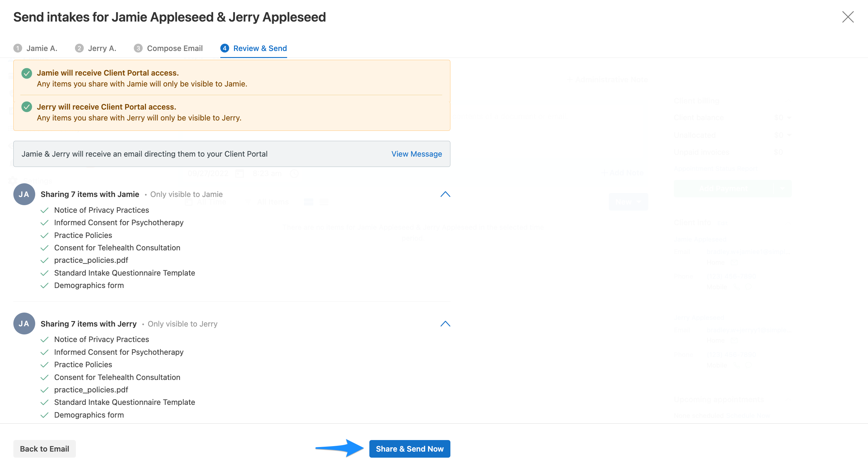868x471 pixels.
Task: Click Informed Consent for Psychotherapy under Jamie
Action: (119, 223)
